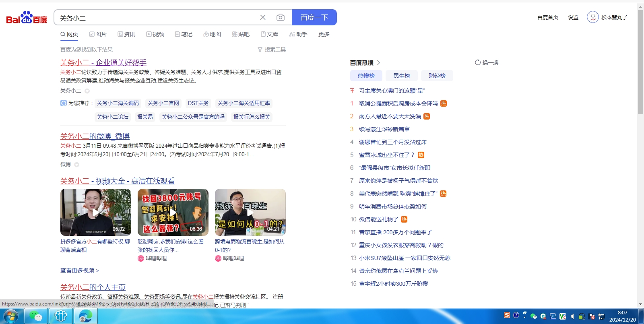Switch to the 视频 tab
The width and height of the screenshot is (644, 324).
[x=155, y=34]
